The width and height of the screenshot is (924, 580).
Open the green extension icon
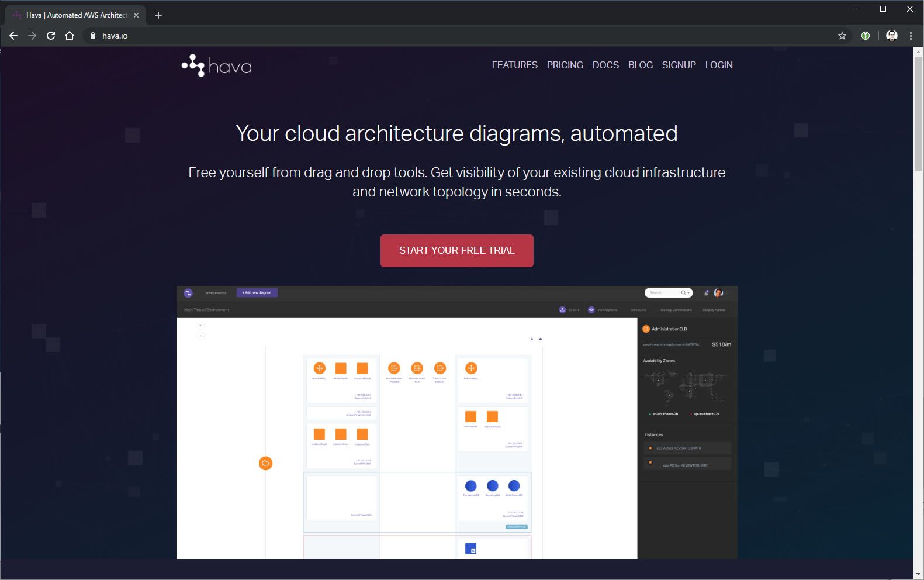tap(866, 36)
